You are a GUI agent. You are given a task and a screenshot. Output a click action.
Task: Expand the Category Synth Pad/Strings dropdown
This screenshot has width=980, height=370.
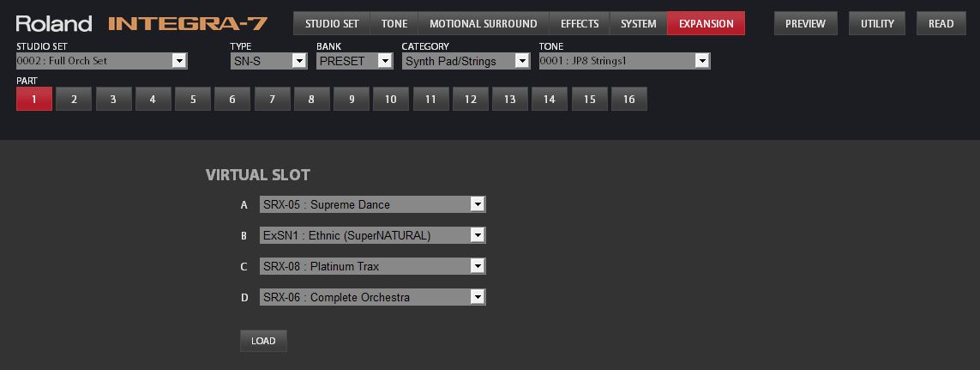(x=466, y=61)
